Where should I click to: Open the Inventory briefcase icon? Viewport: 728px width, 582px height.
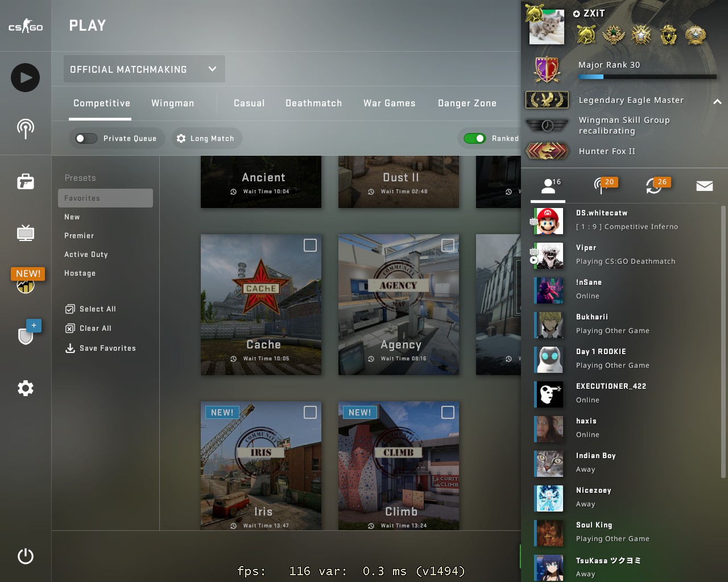click(x=26, y=182)
